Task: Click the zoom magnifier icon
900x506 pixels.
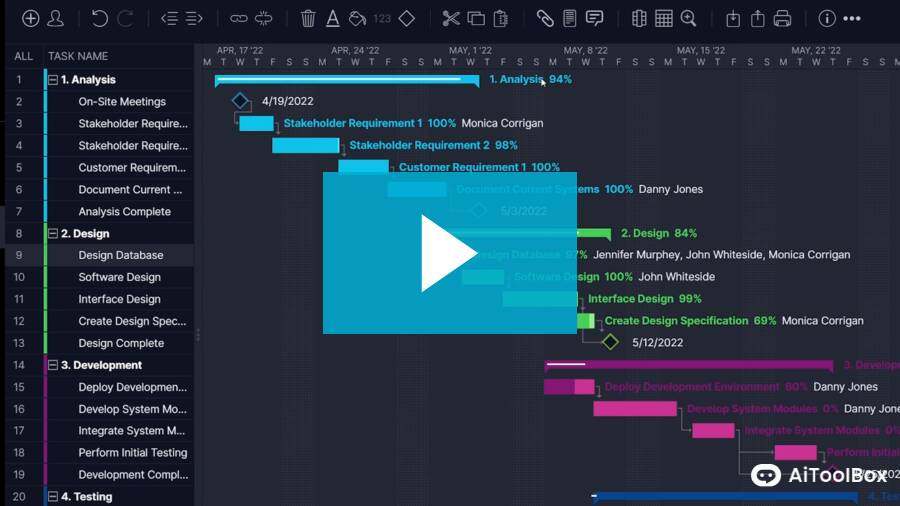Action: point(688,18)
